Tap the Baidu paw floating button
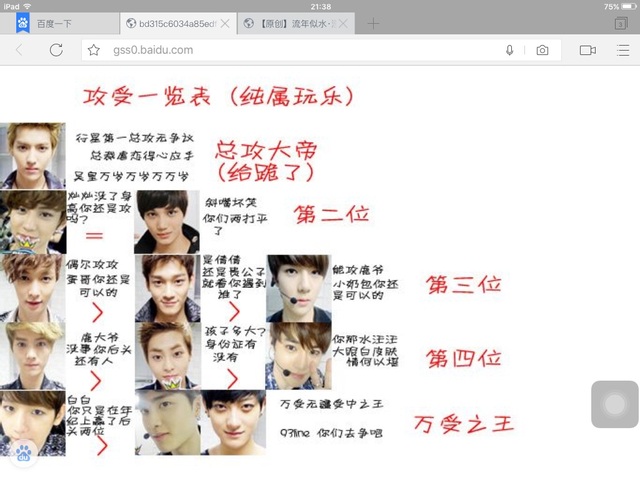The image size is (640, 480). [23, 453]
